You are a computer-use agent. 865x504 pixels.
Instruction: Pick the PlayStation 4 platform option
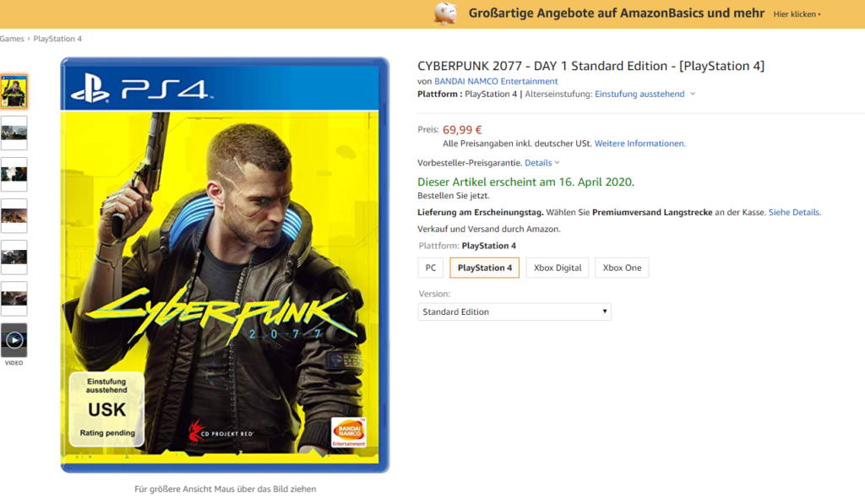coord(485,268)
